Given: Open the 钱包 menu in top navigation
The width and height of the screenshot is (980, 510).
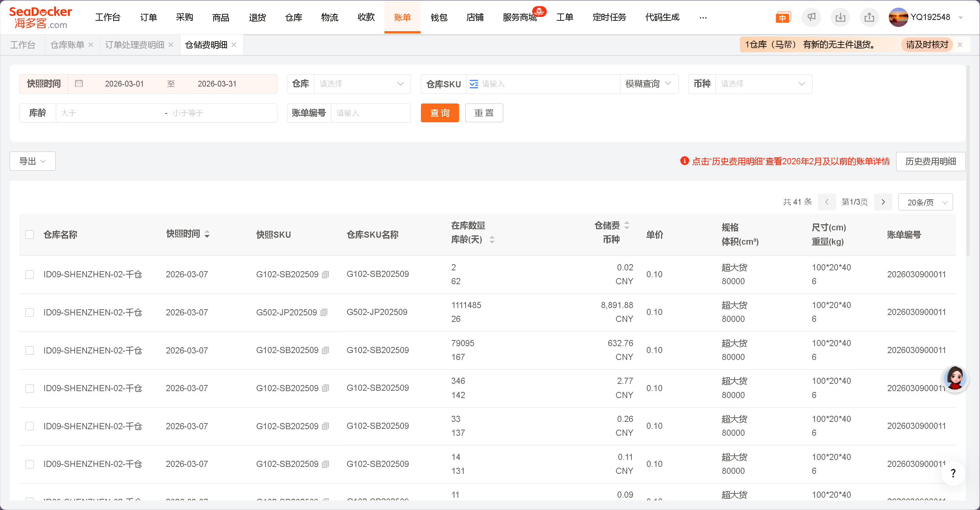Looking at the screenshot, I should click(439, 17).
